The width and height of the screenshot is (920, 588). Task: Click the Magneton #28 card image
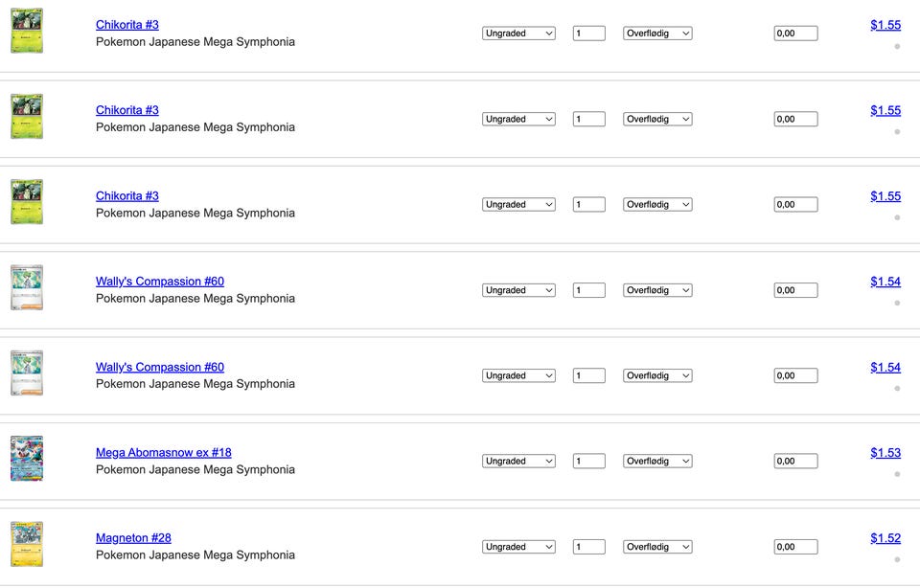(27, 544)
